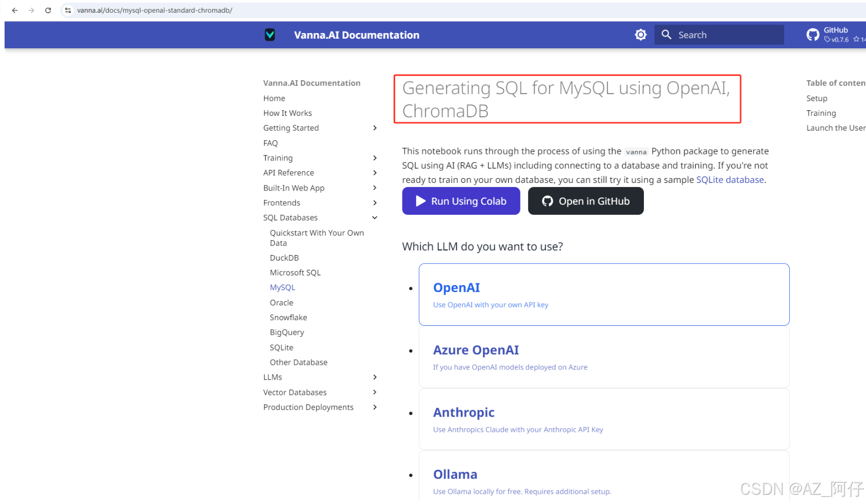The image size is (866, 504).
Task: Follow the SQLite database link
Action: (x=730, y=180)
